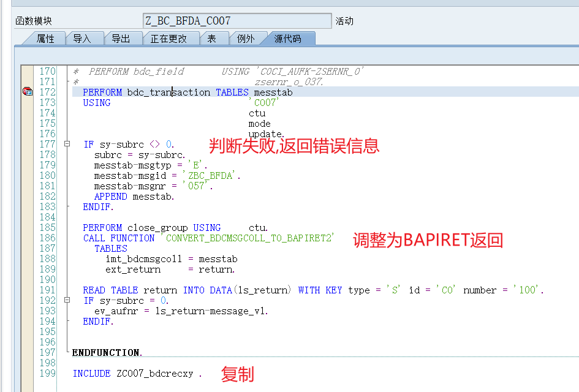
Task: Click the 'ENDIF.' at line 194
Action: [x=98, y=321]
